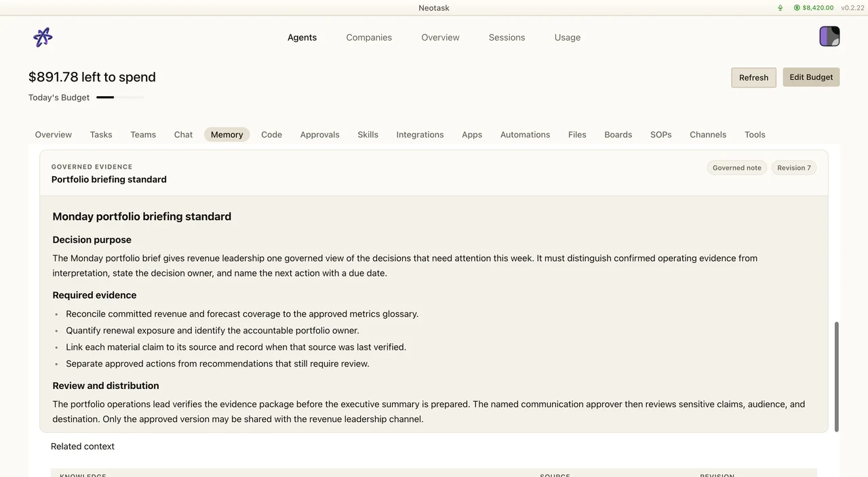Open the SOPs tab
Image resolution: width=868 pixels, height=477 pixels.
660,135
